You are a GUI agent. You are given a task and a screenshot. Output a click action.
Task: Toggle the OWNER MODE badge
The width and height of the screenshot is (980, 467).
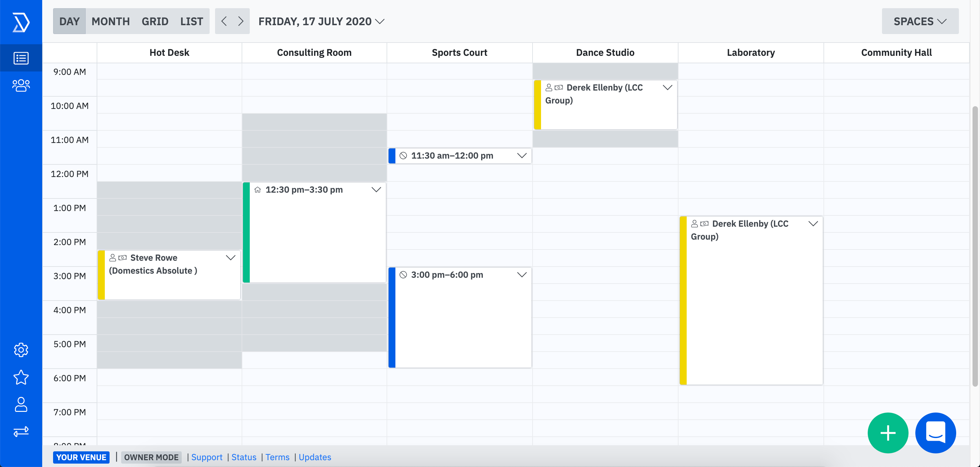pos(151,457)
